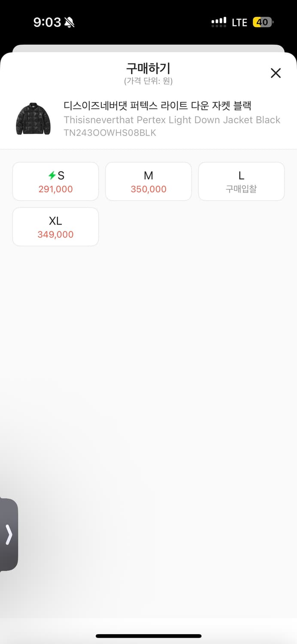Tap the price unit note (가격 단위: 원)

(148, 82)
